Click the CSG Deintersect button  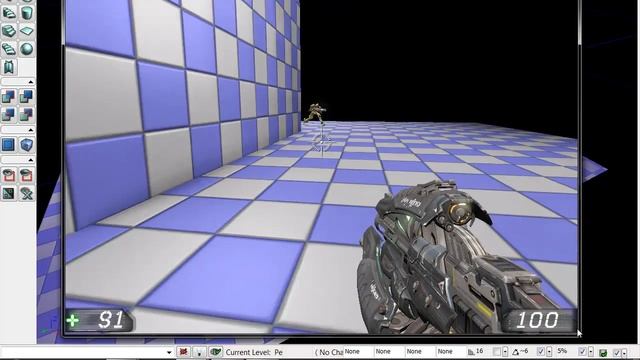[27, 114]
